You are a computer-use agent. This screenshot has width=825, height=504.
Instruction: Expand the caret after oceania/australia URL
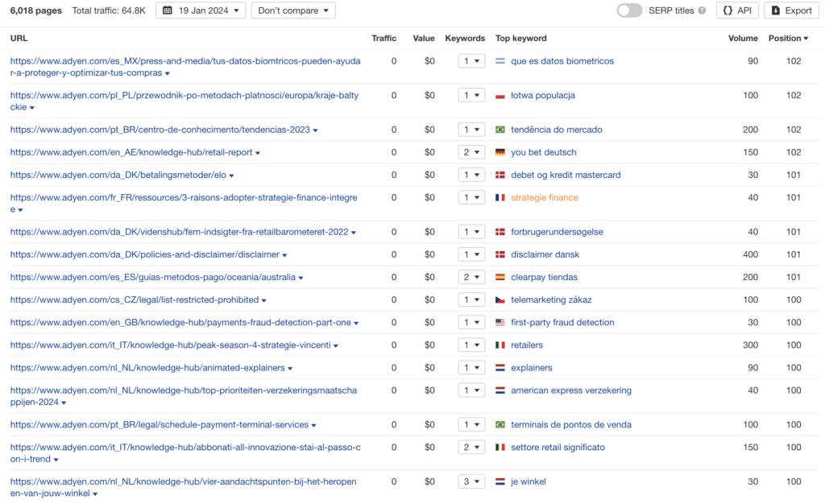tap(301, 278)
